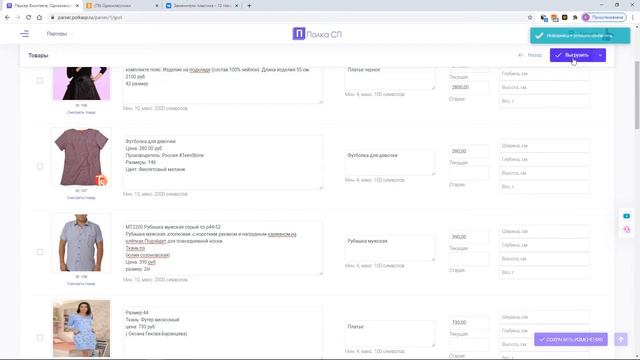Edit the Рубашка мужская title field
640x360 pixels.
click(x=390, y=248)
